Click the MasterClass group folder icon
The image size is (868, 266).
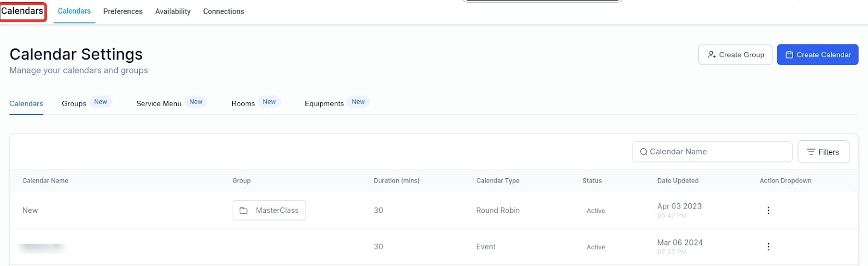[x=244, y=210]
